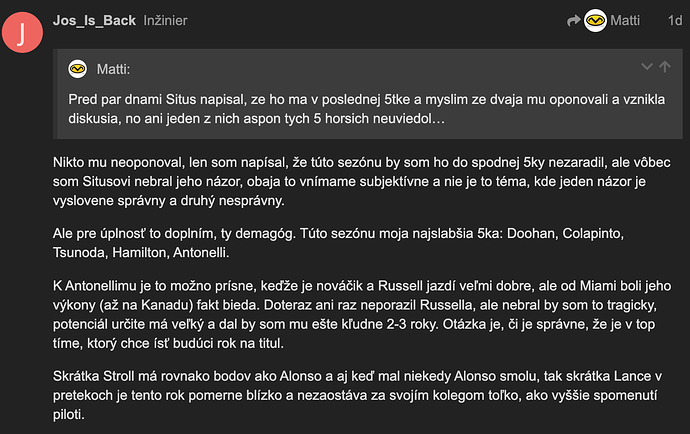This screenshot has width=690, height=434.
Task: Click the in-reply-to arrow icon
Action: click(x=573, y=20)
